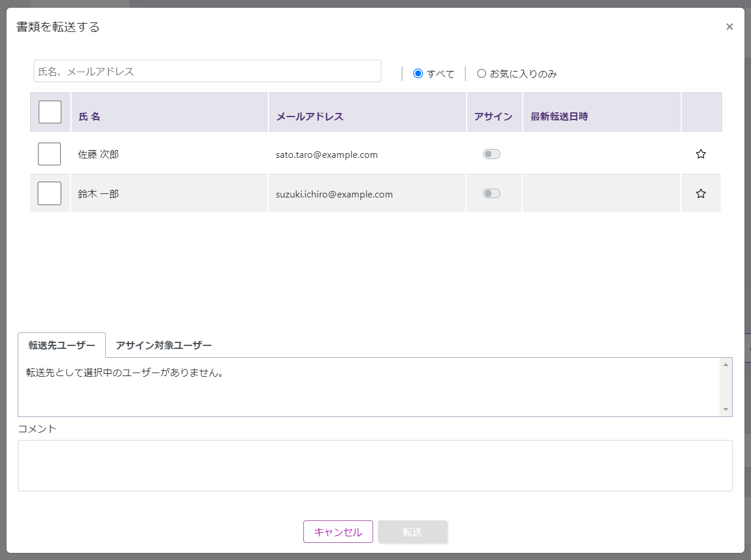Close the 書類を転送する dialog
Image resolution: width=751 pixels, height=560 pixels.
[x=729, y=27]
